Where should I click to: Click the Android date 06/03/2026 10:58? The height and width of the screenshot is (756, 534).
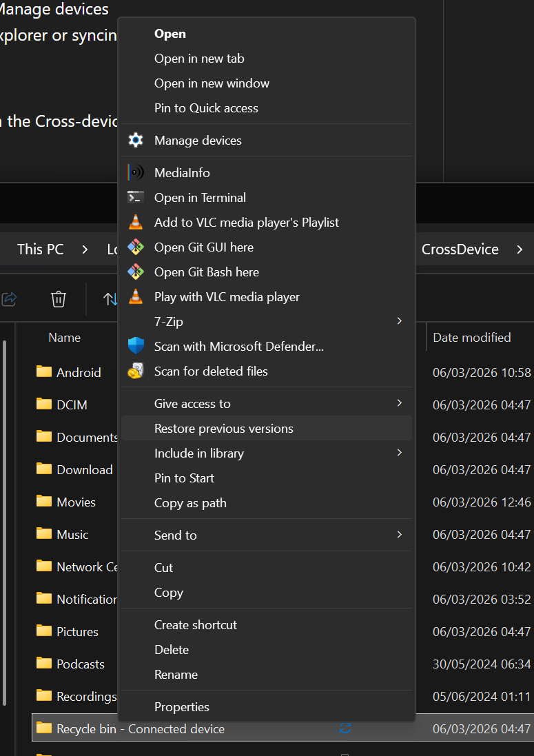coord(482,372)
